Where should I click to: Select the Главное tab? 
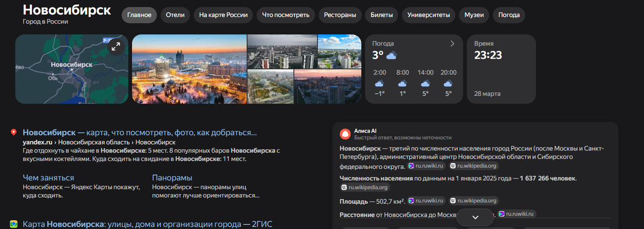(139, 15)
